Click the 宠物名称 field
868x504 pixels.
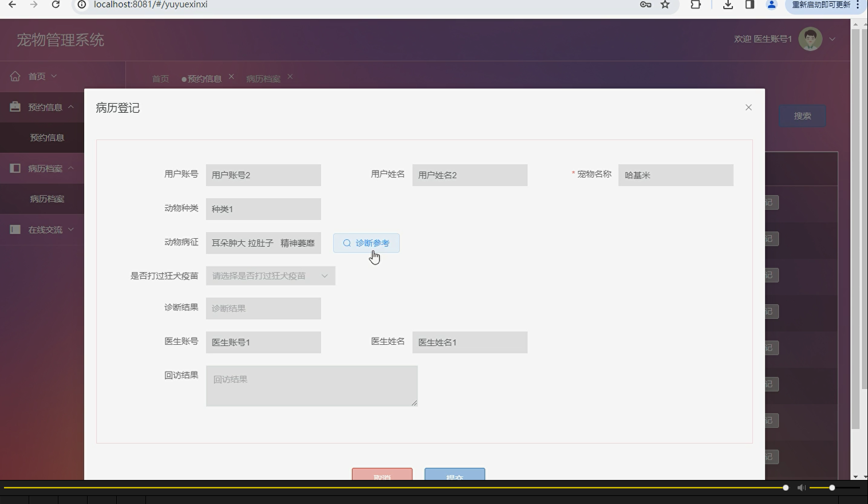(676, 175)
